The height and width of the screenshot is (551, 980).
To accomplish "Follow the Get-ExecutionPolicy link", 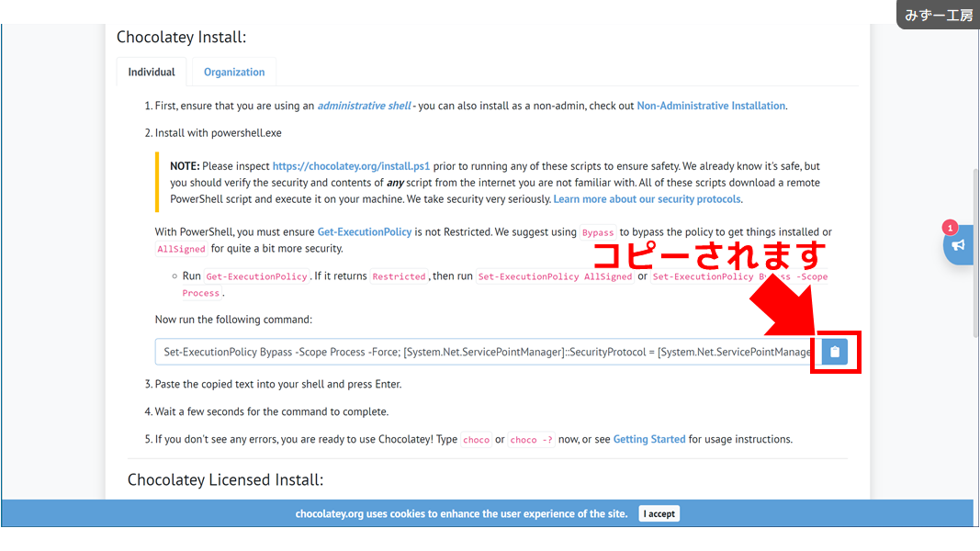I will (x=365, y=231).
